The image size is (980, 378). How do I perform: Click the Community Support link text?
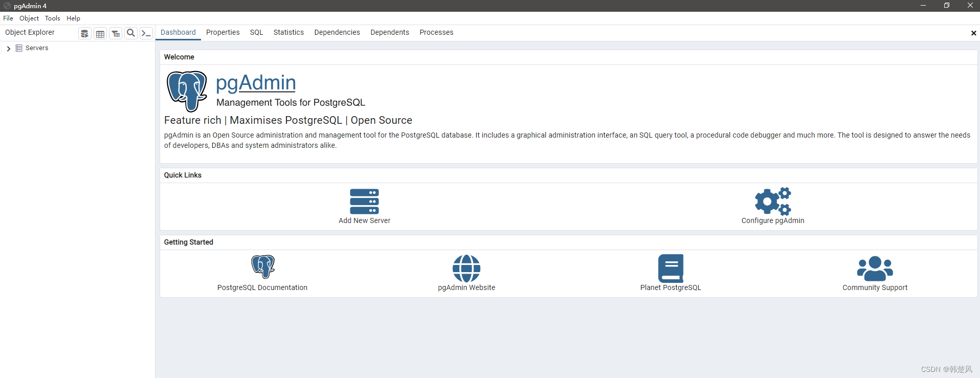tap(875, 287)
